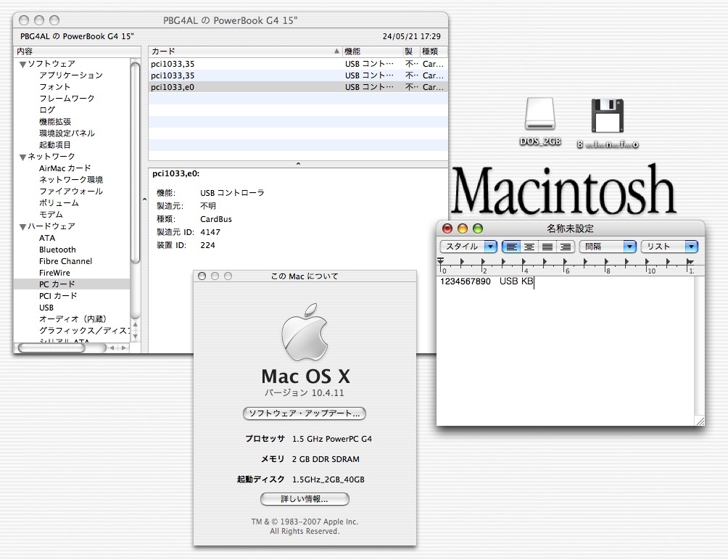The height and width of the screenshot is (560, 728).
Task: Sort by the 機能 column header
Action: tap(373, 51)
